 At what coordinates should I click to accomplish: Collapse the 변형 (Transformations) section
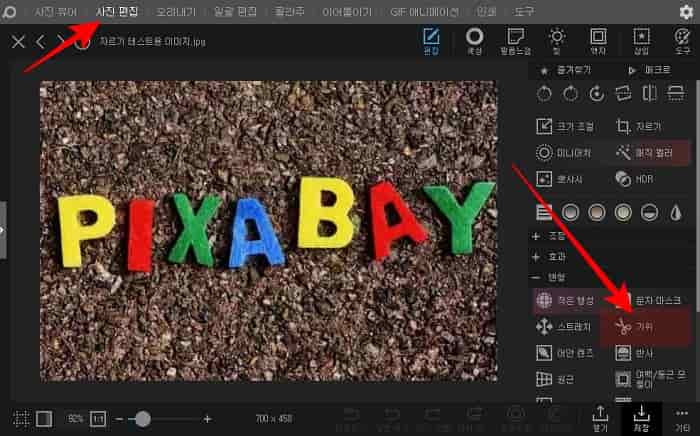pos(548,278)
